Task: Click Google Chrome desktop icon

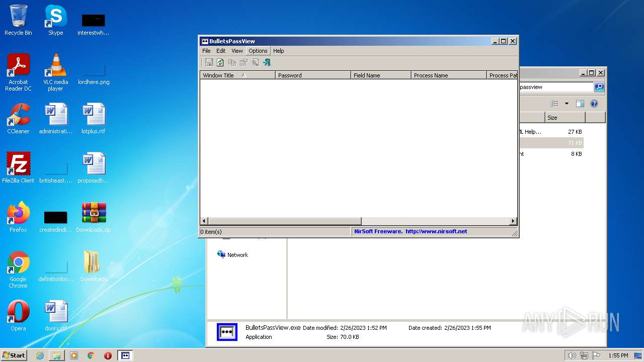Action: click(18, 269)
